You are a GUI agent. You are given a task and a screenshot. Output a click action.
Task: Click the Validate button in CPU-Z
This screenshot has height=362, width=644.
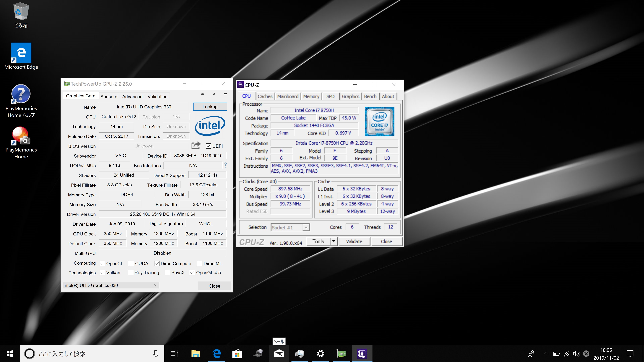(x=354, y=241)
